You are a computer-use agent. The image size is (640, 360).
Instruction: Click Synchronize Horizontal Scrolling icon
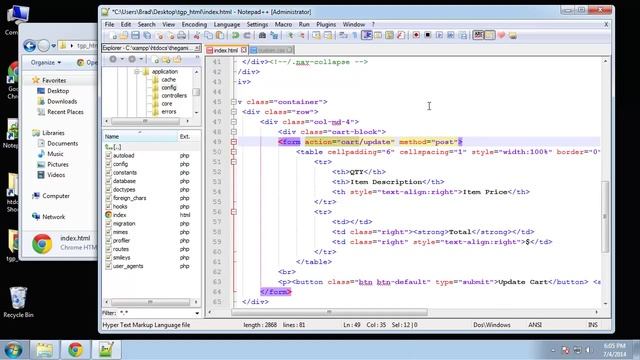(328, 36)
